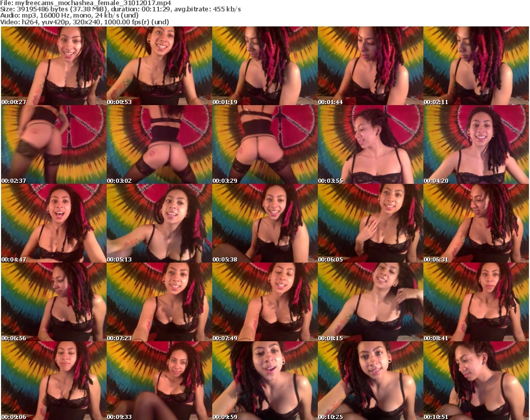Click the frame marked 00:06:31

coord(476,223)
